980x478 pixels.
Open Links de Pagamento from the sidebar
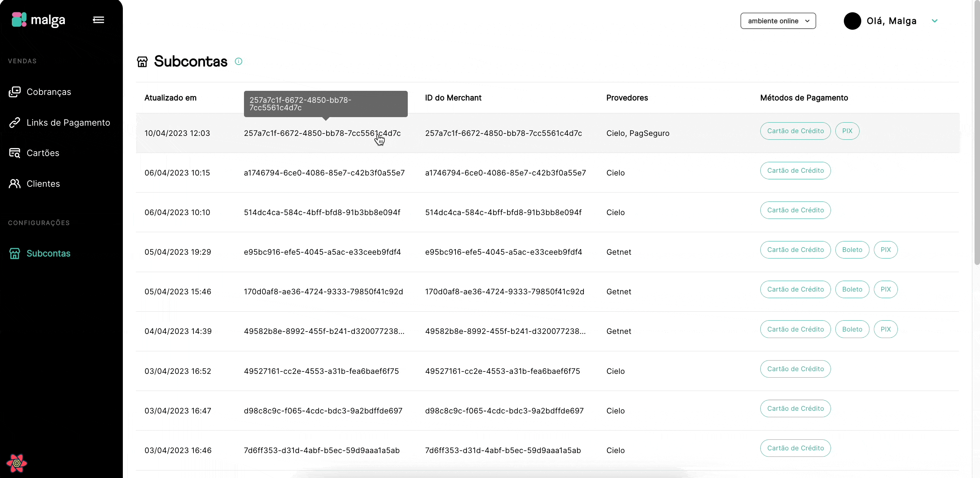pos(69,122)
